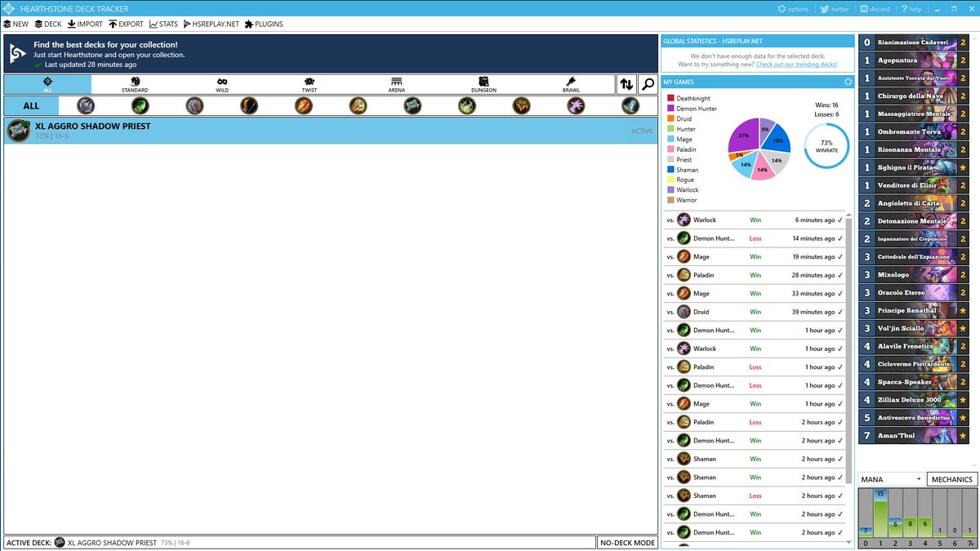Switch to the WILD format tab

click(x=222, y=84)
